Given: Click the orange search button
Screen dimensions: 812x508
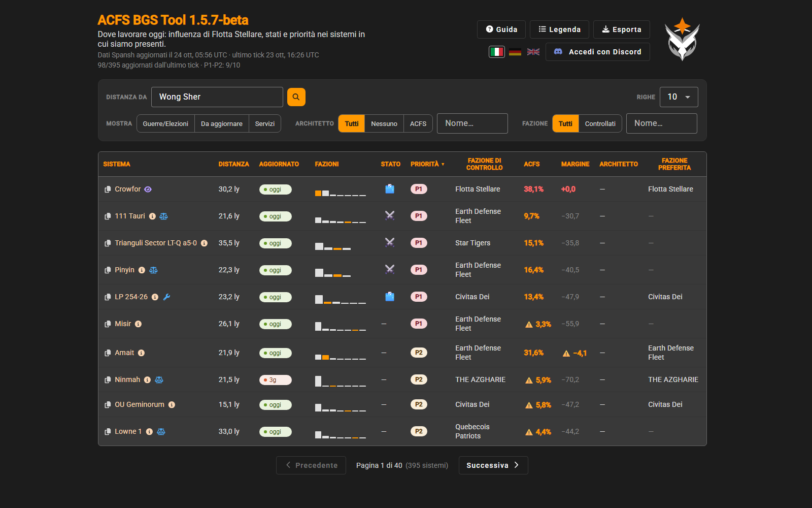Looking at the screenshot, I should coord(296,97).
